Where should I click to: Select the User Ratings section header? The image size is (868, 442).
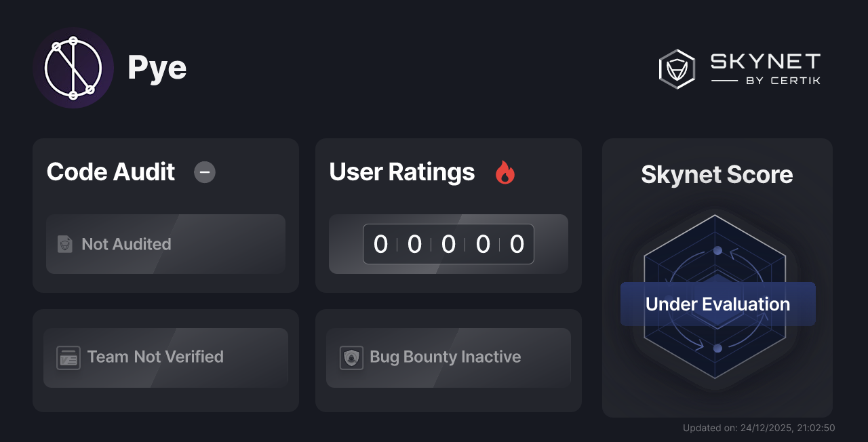click(401, 172)
